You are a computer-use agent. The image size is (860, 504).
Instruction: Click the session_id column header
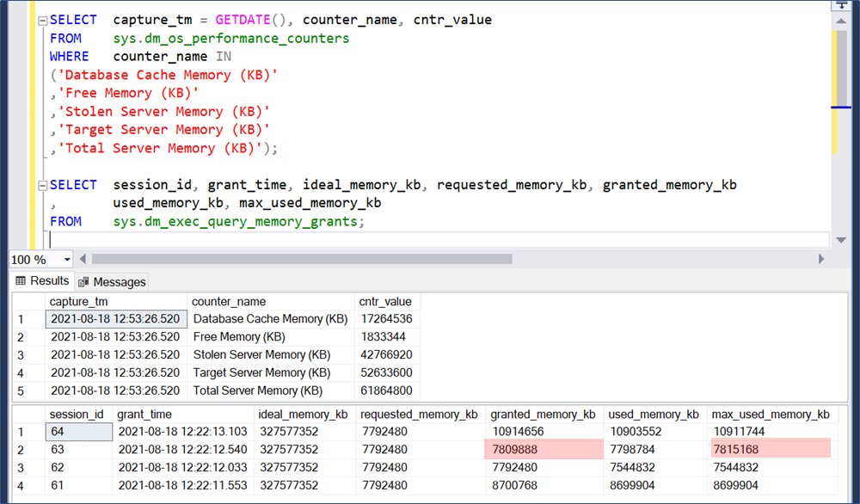(x=78, y=414)
